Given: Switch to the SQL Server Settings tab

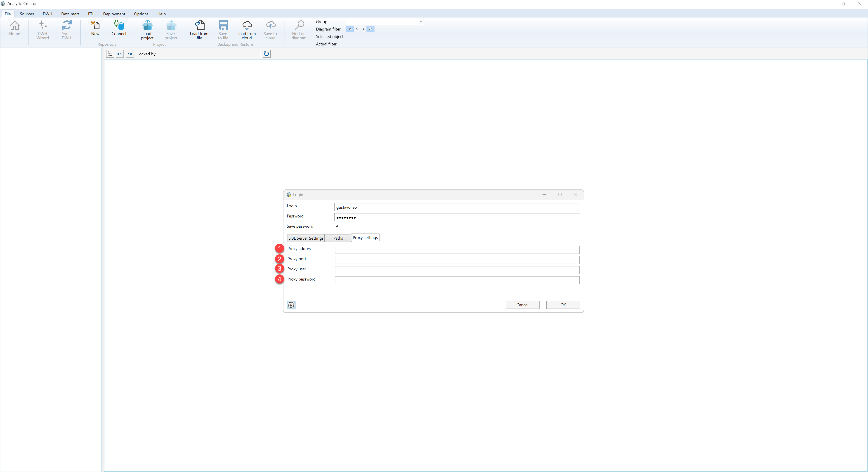Looking at the screenshot, I should [306, 238].
